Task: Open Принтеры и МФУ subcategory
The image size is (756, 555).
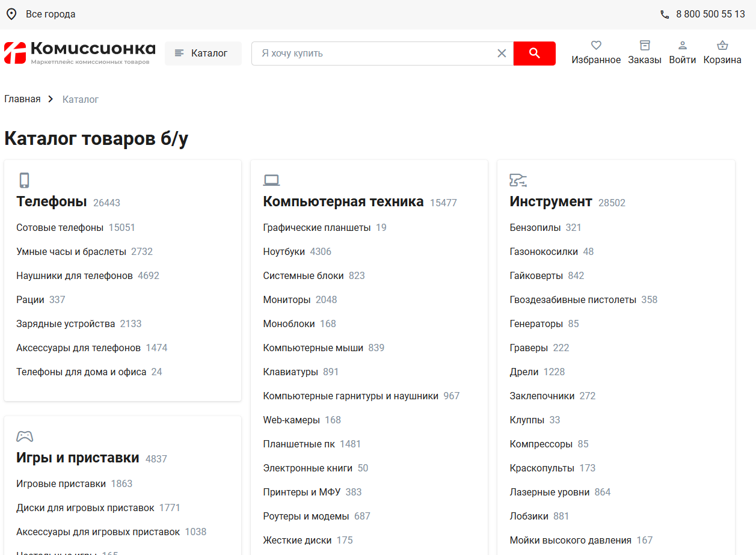Action: pos(302,492)
